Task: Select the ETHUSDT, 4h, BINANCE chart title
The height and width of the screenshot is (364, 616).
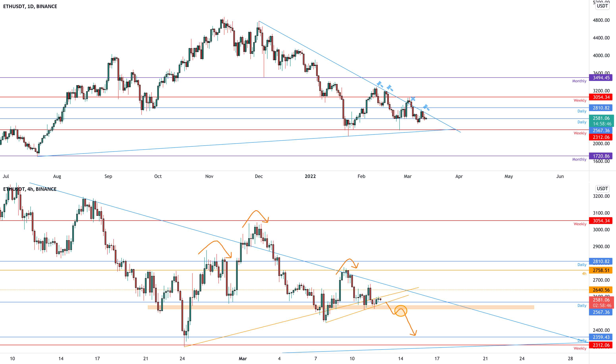Action: click(x=30, y=189)
